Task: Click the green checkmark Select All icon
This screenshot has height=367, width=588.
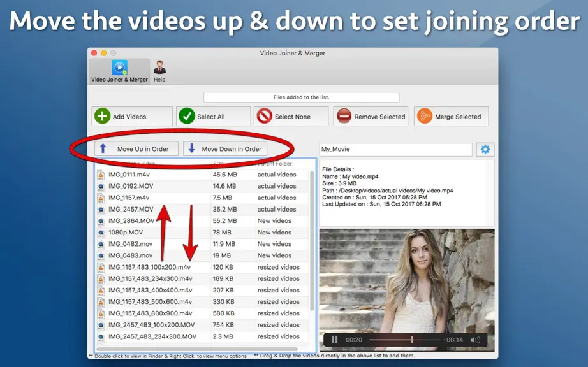Action: point(187,116)
